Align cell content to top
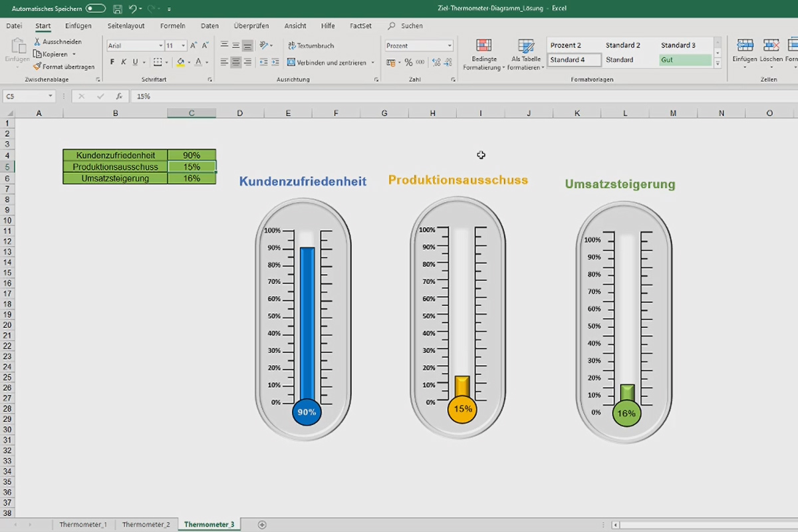 [224, 46]
